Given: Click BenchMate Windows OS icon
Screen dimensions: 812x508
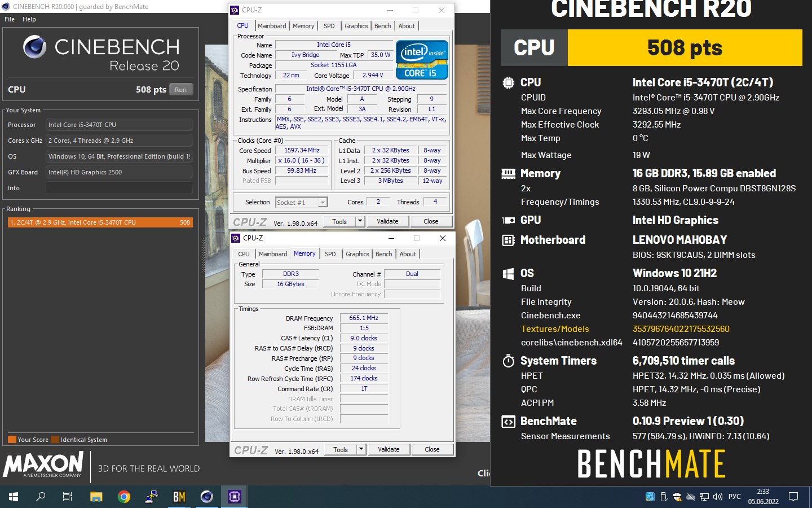Looking at the screenshot, I should tap(508, 274).
